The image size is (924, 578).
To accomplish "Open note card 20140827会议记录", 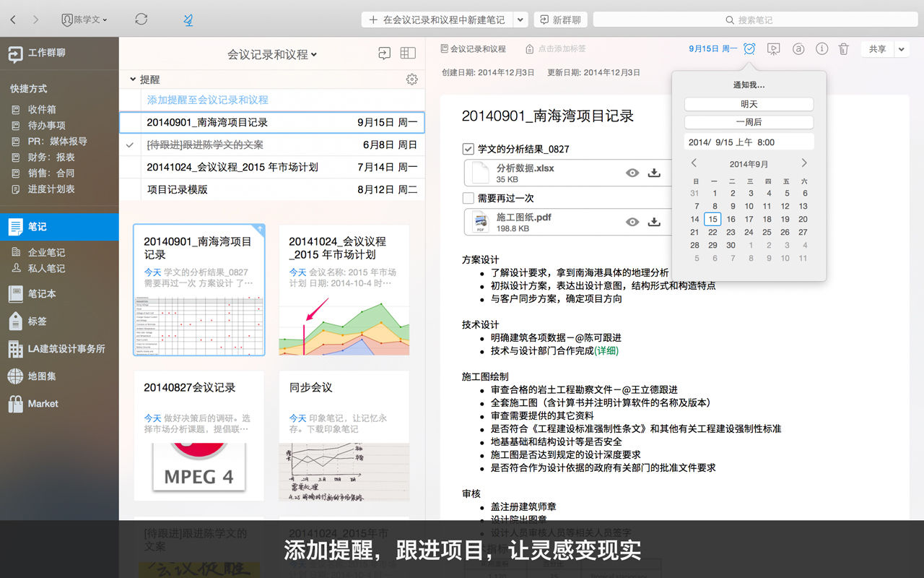I will click(199, 436).
